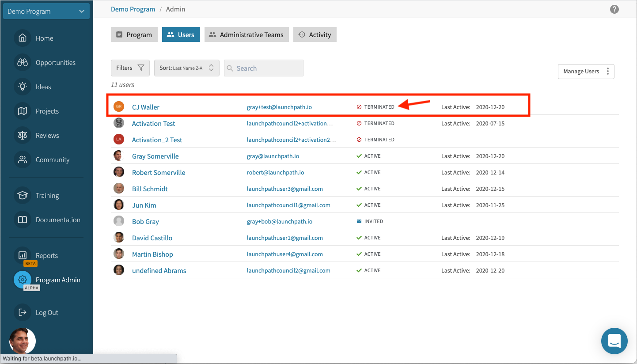Switch to the Activity tab

coord(315,35)
